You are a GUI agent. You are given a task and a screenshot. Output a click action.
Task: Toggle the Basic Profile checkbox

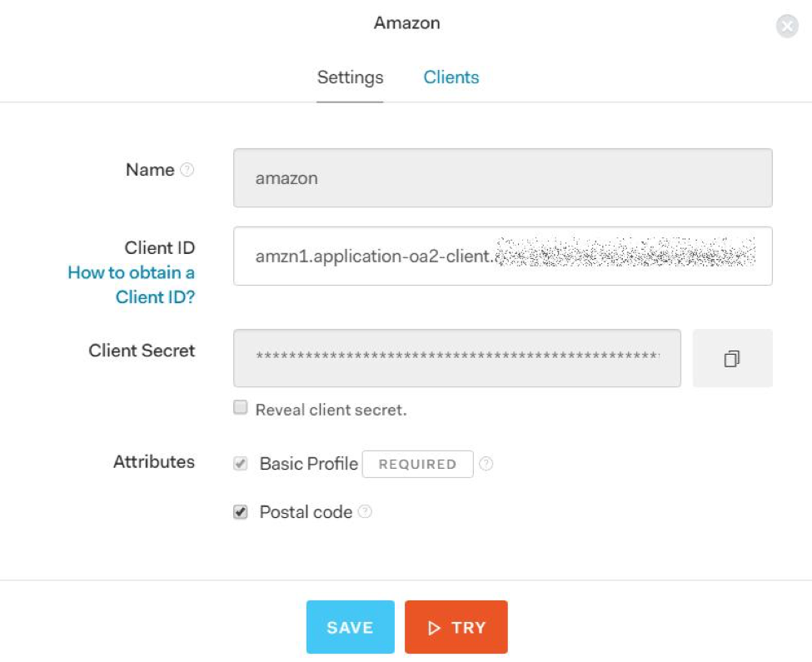(241, 464)
